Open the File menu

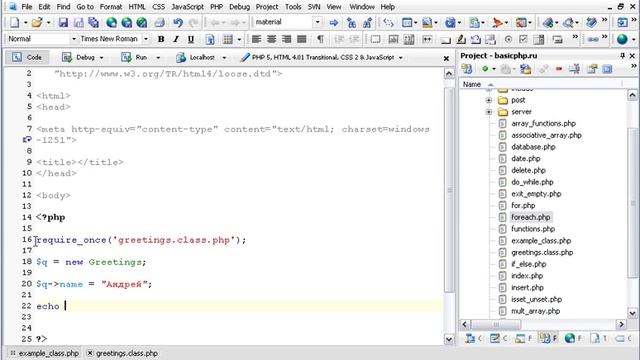coord(27,7)
